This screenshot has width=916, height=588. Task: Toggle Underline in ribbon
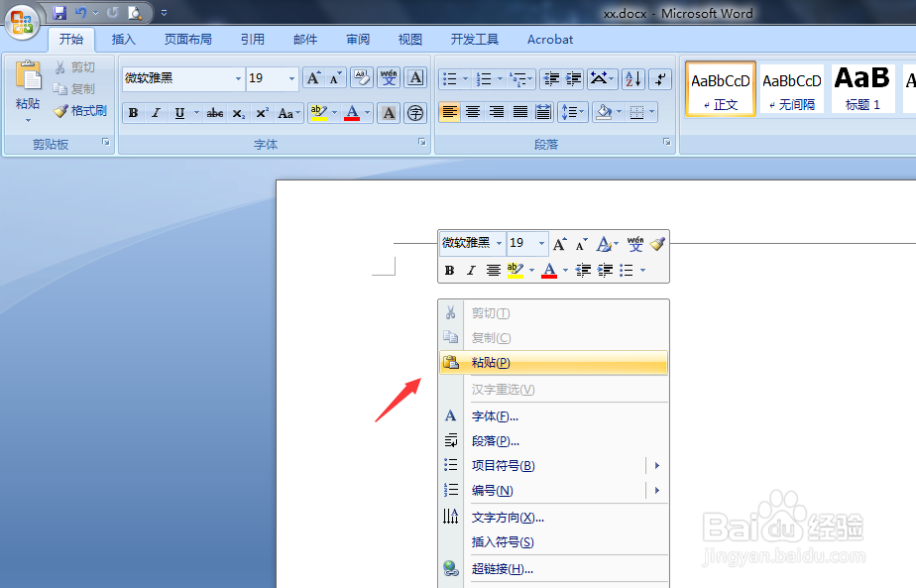[x=179, y=113]
